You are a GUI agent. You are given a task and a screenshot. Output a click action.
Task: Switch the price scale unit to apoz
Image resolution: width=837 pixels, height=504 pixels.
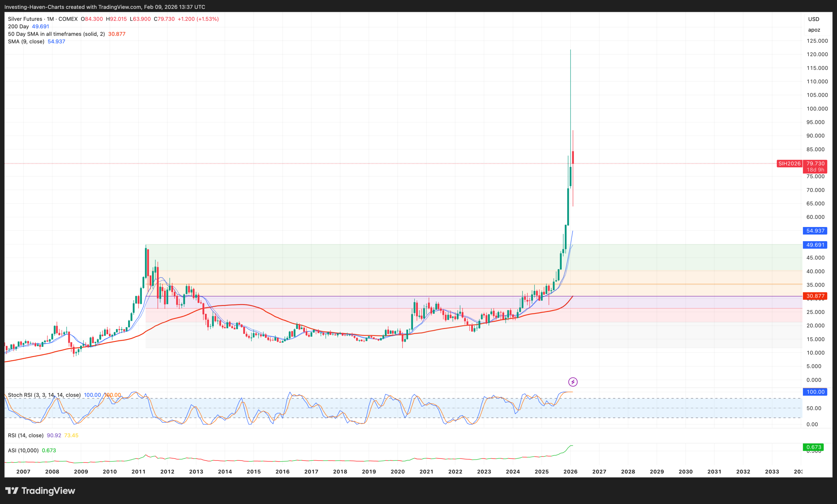click(x=814, y=30)
